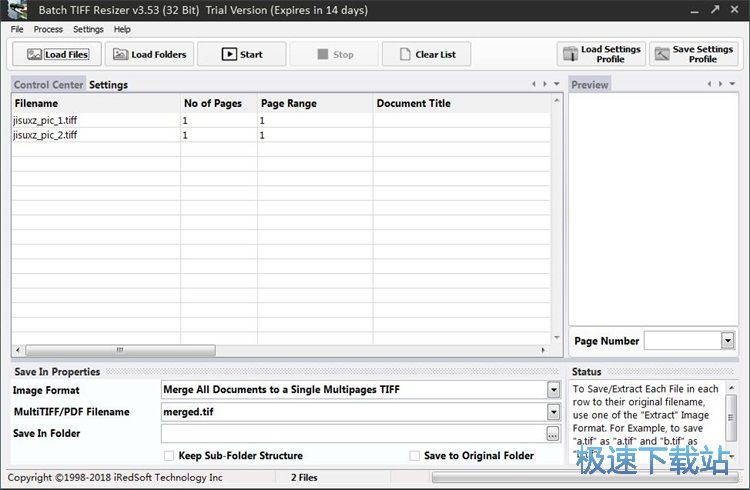Open the Process menu
The height and width of the screenshot is (490, 750).
click(x=48, y=30)
